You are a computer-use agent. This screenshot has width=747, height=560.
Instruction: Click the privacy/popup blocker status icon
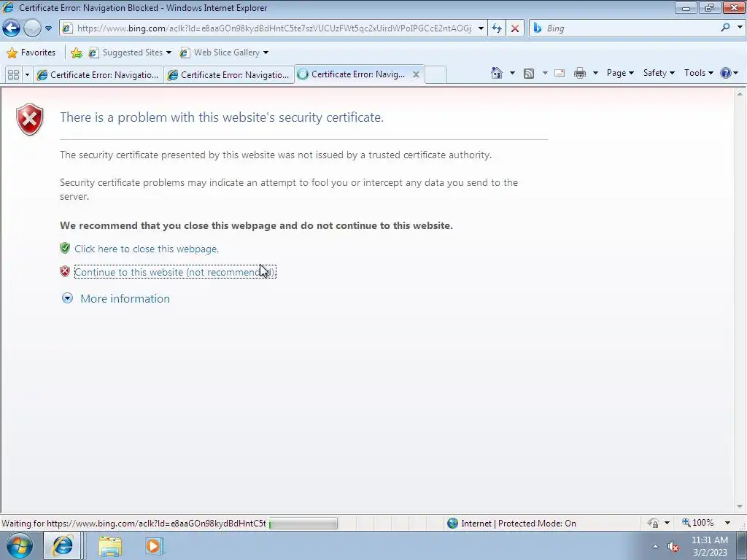(653, 523)
